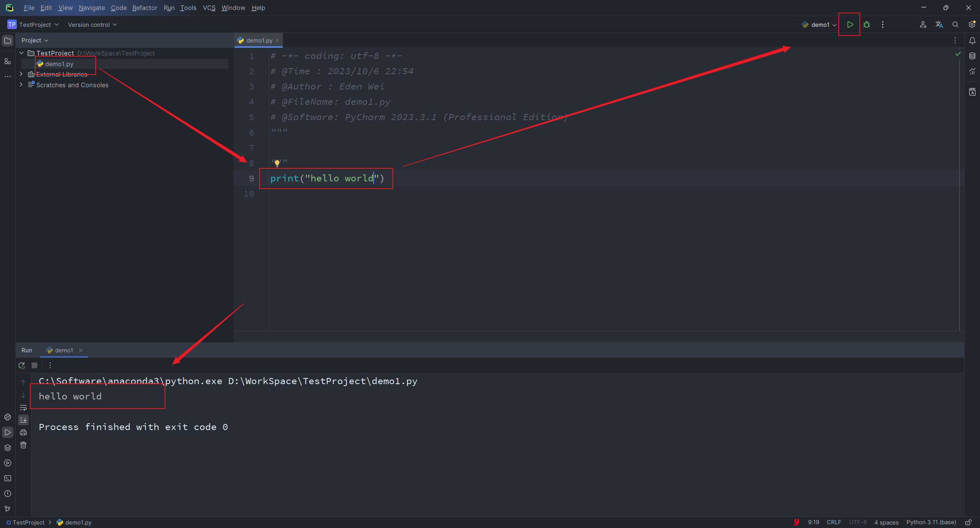Select demo1.py in the project tree

59,64
